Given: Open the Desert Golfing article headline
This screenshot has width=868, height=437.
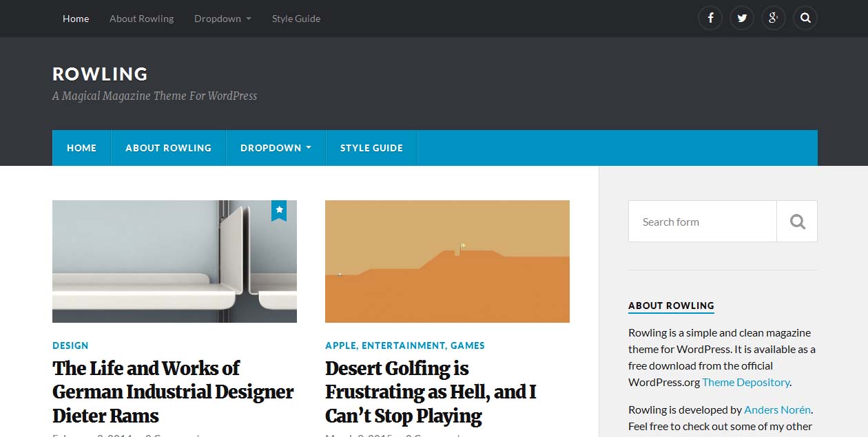Looking at the screenshot, I should 431,392.
